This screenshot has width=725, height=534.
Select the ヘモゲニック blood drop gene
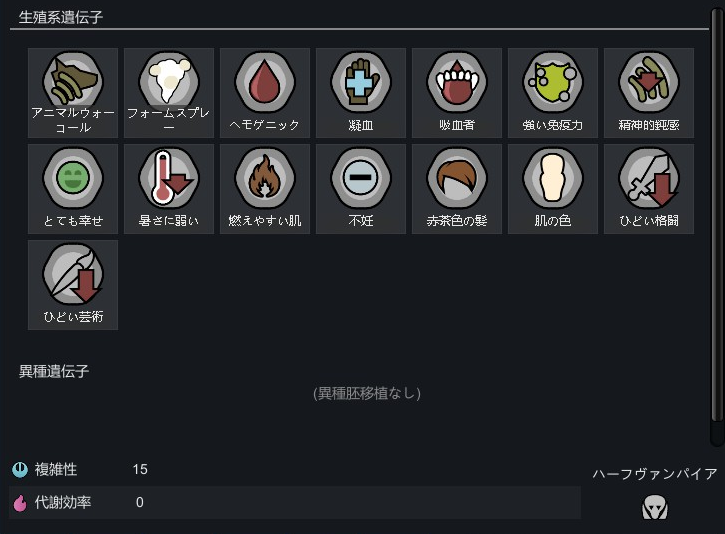click(x=265, y=93)
